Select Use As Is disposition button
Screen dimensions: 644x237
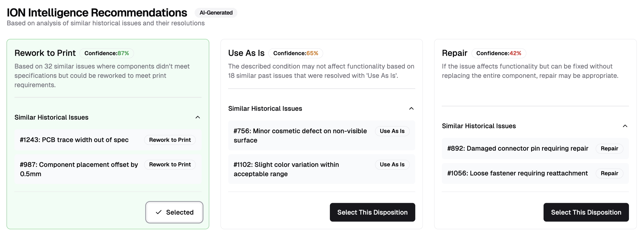372,212
